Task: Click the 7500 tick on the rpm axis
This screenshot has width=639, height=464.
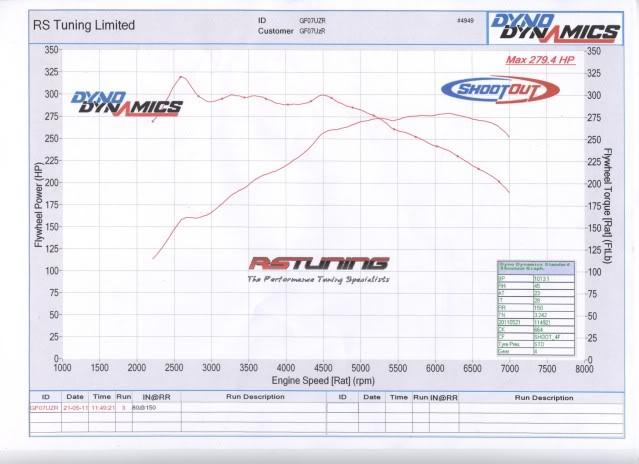Action: [547, 368]
